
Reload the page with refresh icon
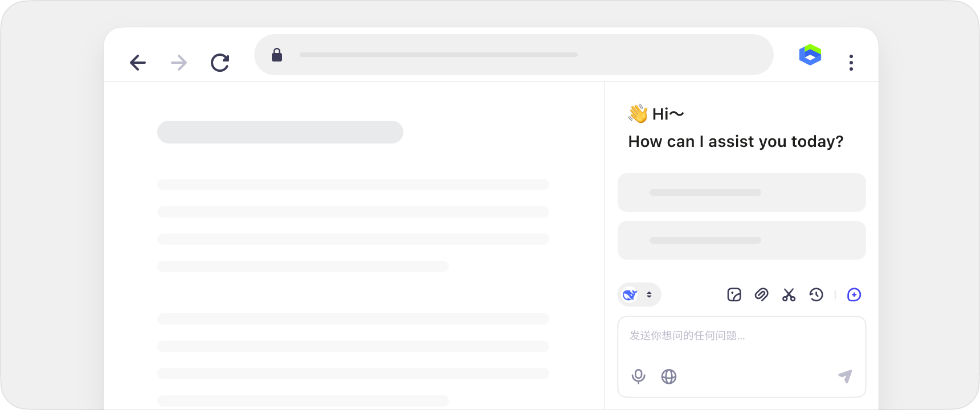[220, 63]
